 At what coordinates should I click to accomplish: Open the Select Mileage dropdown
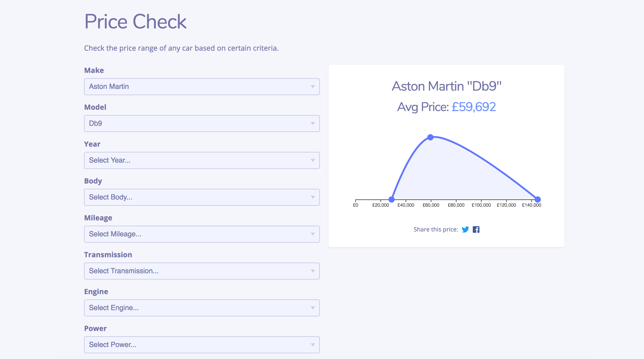click(201, 234)
